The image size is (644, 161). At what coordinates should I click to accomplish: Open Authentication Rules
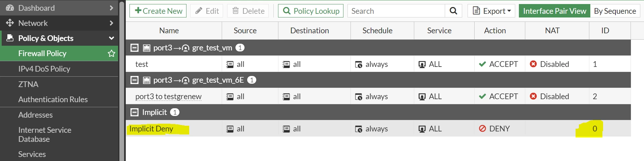pyautogui.click(x=53, y=99)
